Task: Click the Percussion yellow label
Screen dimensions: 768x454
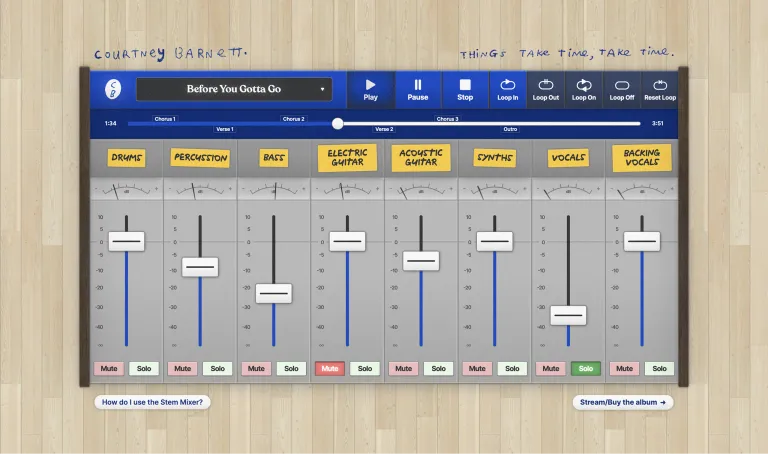Action: pos(200,158)
